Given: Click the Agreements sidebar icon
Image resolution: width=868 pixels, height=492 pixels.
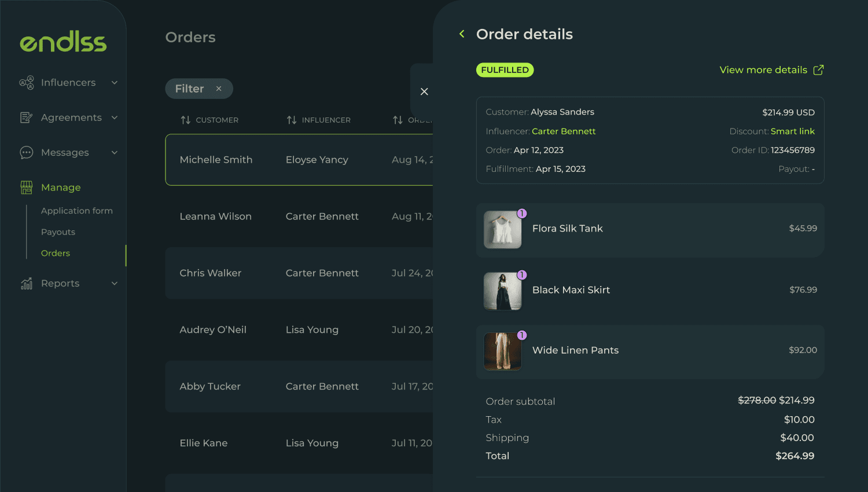Looking at the screenshot, I should 27,118.
